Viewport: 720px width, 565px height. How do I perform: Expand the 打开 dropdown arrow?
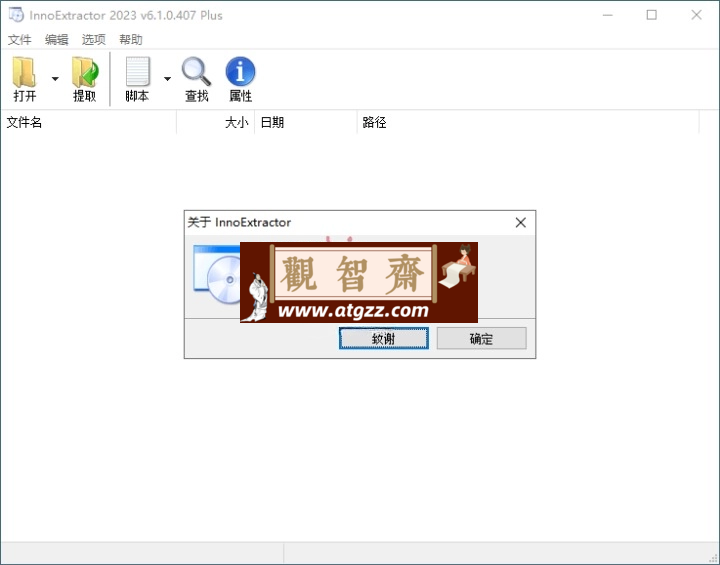tap(55, 79)
